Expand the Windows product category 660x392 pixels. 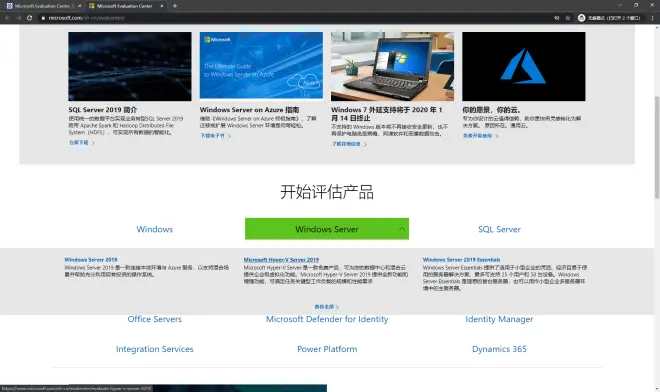pyautogui.click(x=154, y=229)
